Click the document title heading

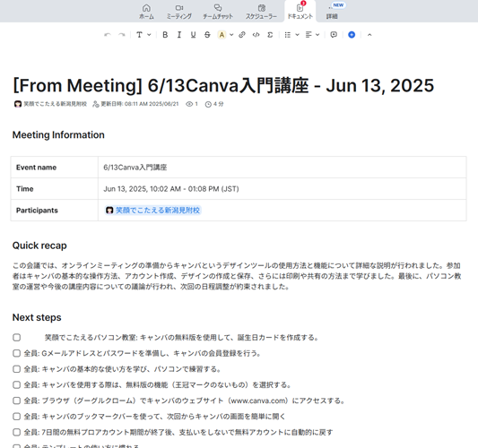(x=223, y=85)
